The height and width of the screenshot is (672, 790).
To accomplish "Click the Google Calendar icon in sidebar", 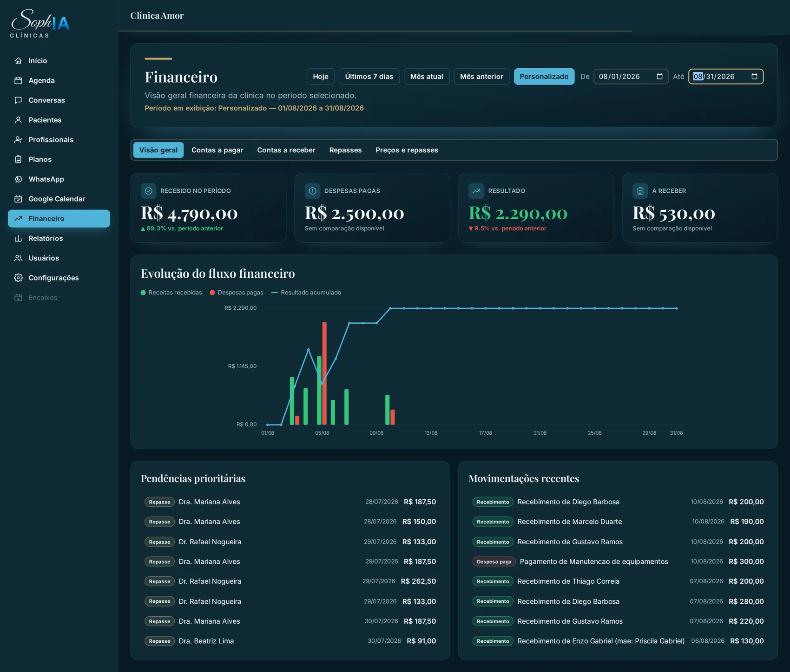I will click(x=18, y=199).
